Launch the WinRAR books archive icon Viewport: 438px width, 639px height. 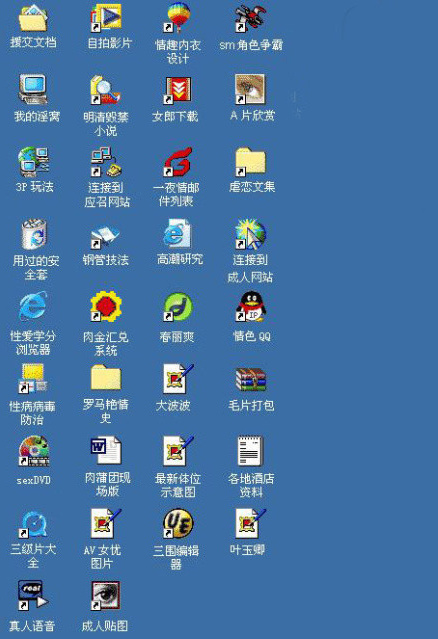coord(250,379)
